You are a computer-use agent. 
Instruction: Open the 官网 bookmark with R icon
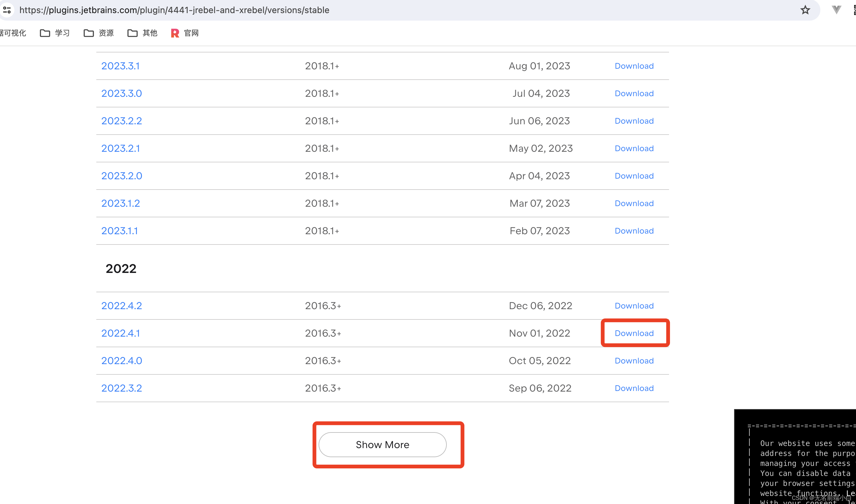tap(185, 33)
